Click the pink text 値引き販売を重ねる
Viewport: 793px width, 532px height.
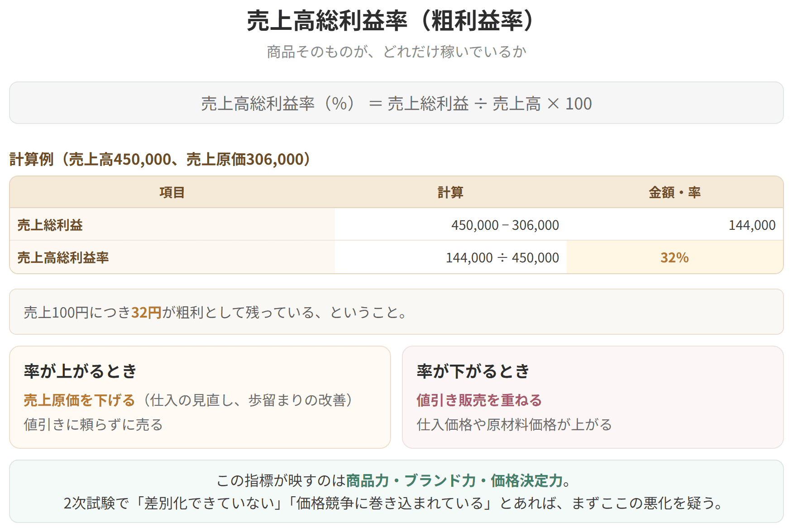[x=479, y=400]
